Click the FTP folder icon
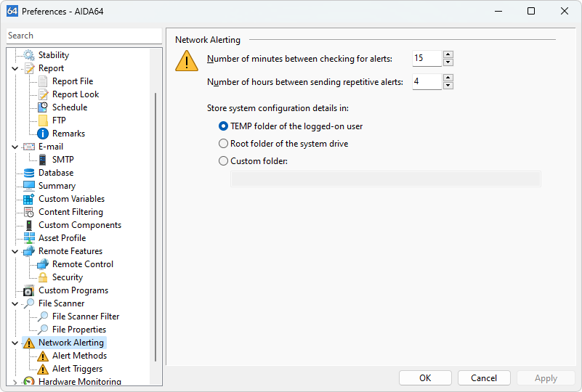This screenshot has height=392, width=582. pyautogui.click(x=43, y=121)
